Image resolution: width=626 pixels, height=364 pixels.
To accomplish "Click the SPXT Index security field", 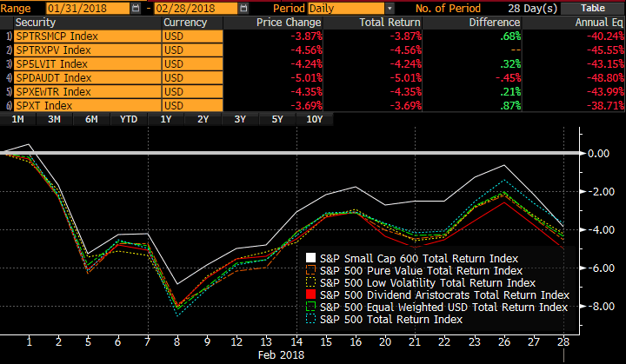I will (88, 105).
